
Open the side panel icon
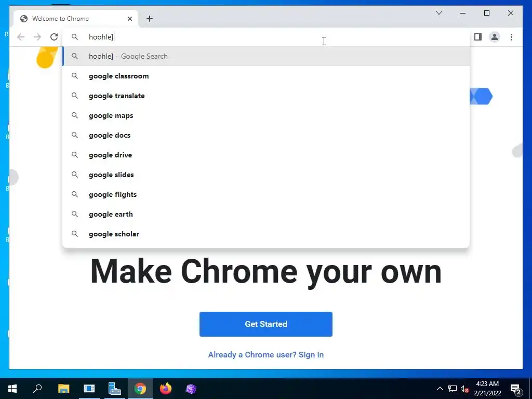pos(478,37)
